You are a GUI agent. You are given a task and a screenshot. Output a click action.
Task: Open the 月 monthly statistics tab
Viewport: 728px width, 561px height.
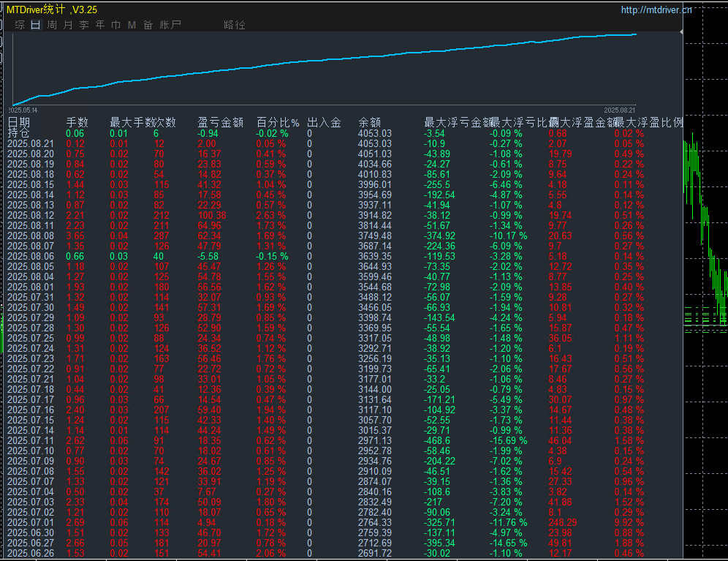(68, 25)
